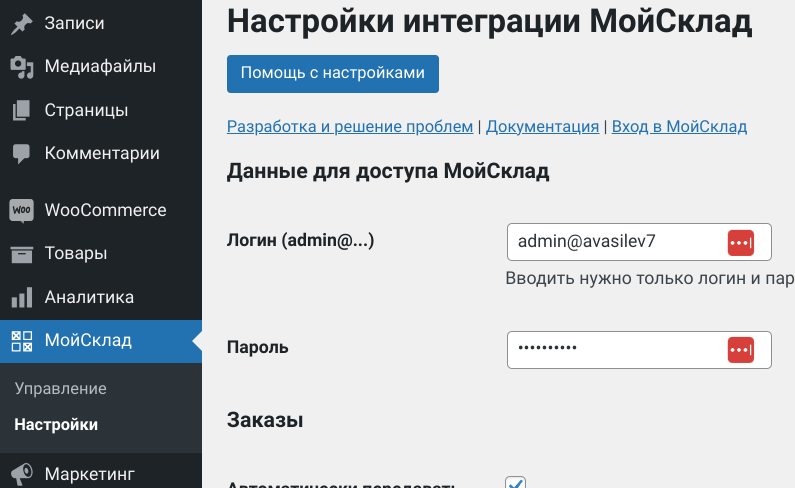Open Комментарии in the sidebar
Screen dimensions: 795x488
click(x=101, y=153)
